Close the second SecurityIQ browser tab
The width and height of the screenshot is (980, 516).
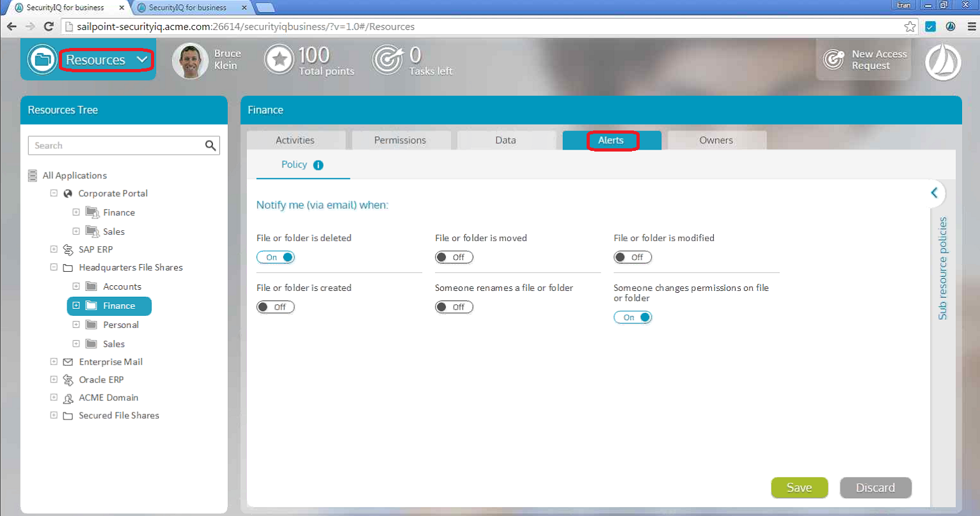point(244,8)
